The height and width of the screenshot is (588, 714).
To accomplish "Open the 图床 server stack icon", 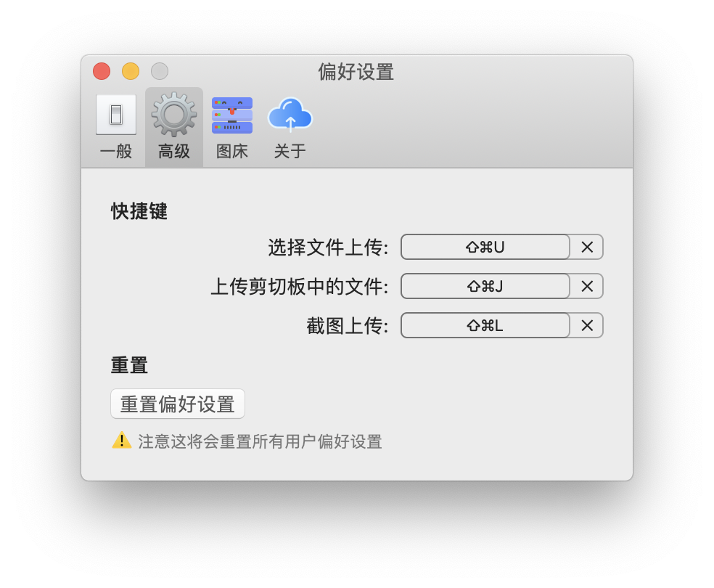I will click(231, 115).
